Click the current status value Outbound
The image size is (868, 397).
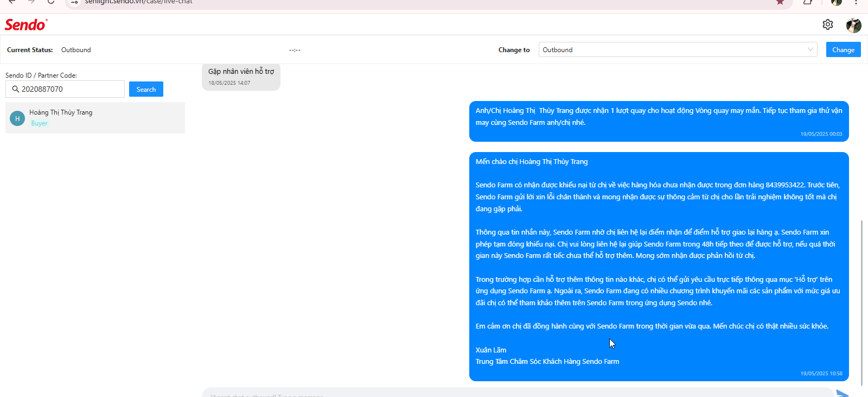(76, 50)
